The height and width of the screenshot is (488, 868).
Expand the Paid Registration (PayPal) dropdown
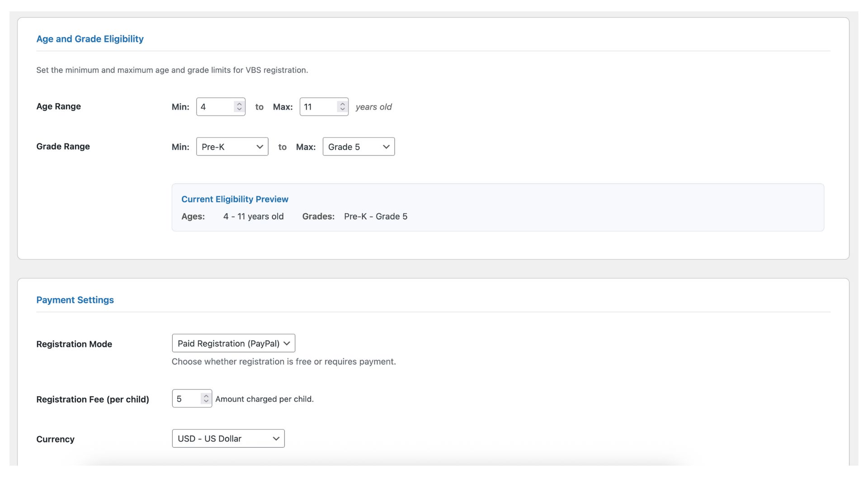(233, 343)
